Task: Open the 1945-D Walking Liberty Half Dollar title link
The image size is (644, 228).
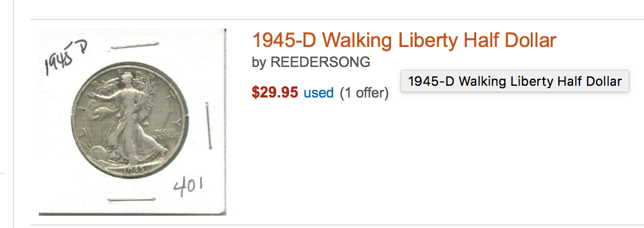Action: [x=404, y=41]
